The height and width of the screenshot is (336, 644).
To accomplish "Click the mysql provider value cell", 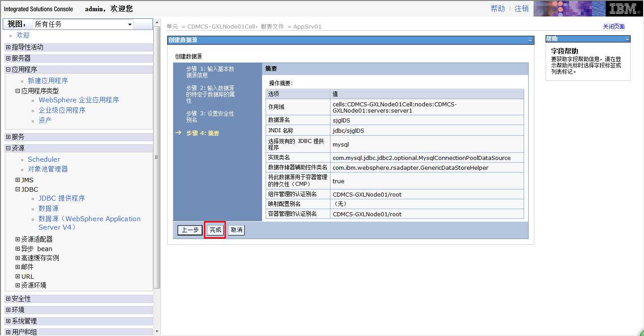I will pyautogui.click(x=427, y=144).
